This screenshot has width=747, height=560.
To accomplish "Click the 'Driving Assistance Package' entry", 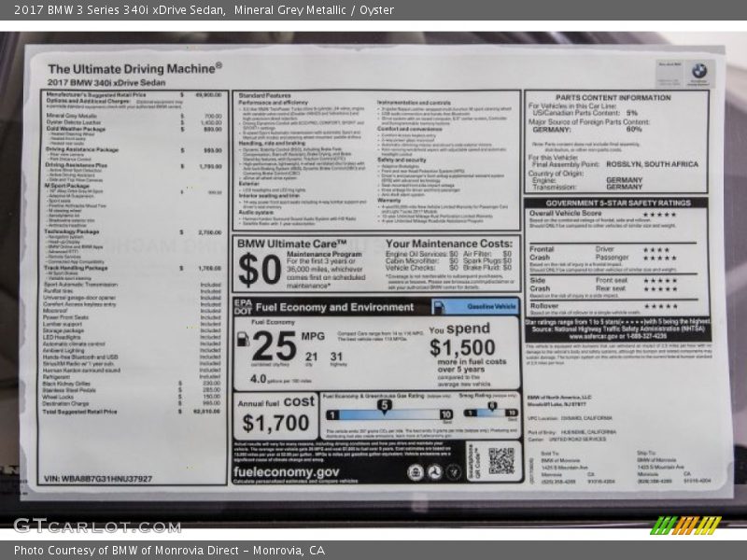I will pos(134,150).
